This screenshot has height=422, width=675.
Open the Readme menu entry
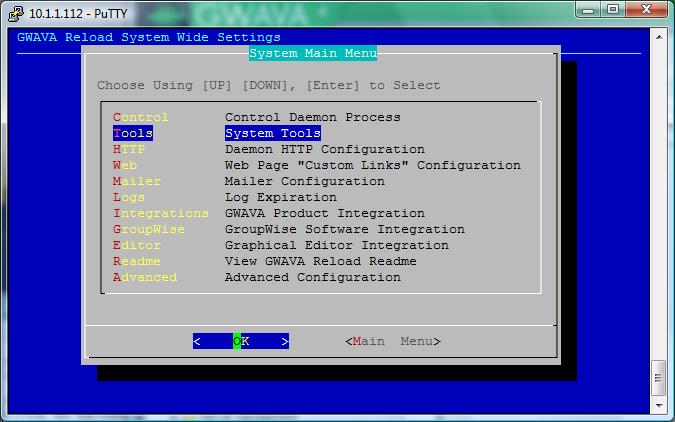coord(136,261)
